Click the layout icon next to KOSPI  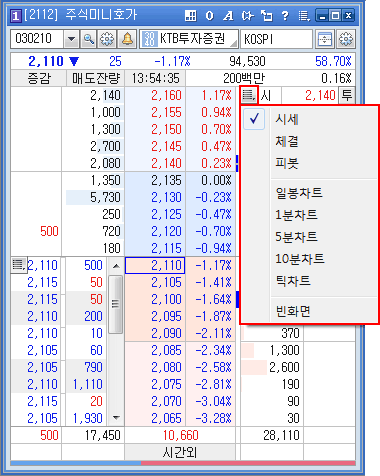(x=324, y=39)
